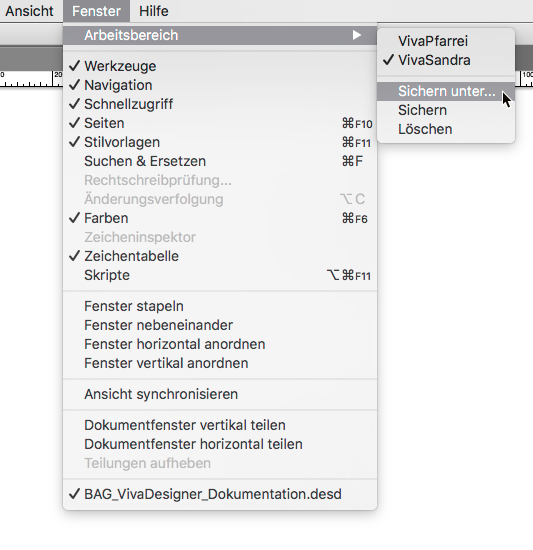533x550 pixels.
Task: Choose Sichern unter... in the submenu
Action: coord(446,91)
